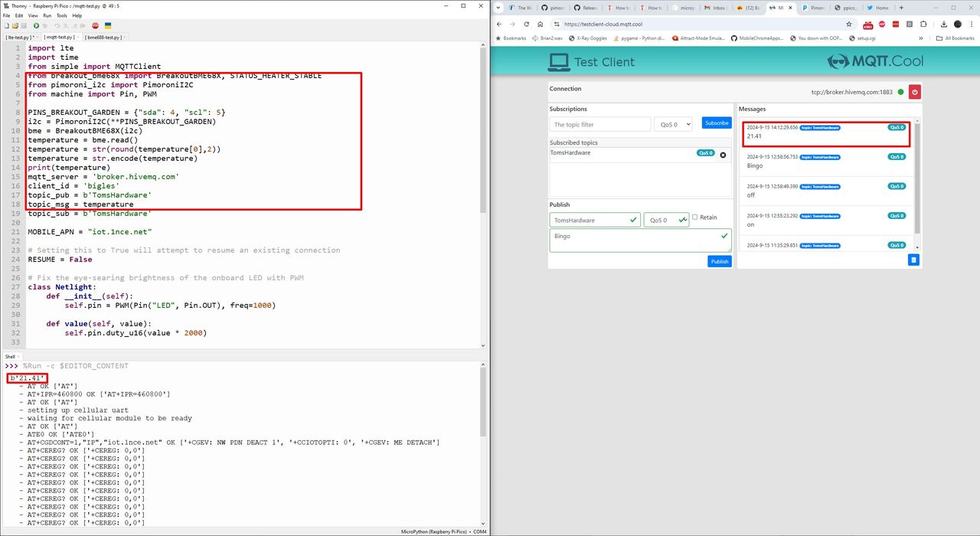Open the X-Ray Goggles bookmark

pyautogui.click(x=586, y=38)
